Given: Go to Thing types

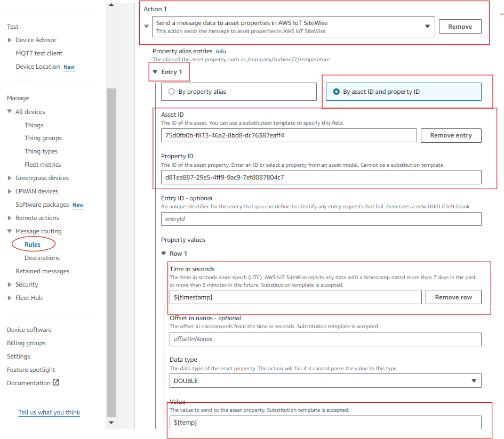Looking at the screenshot, I should click(41, 151).
